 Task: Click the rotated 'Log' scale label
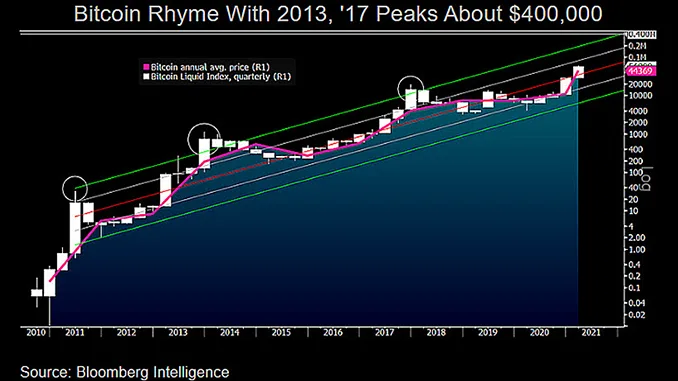[647, 179]
